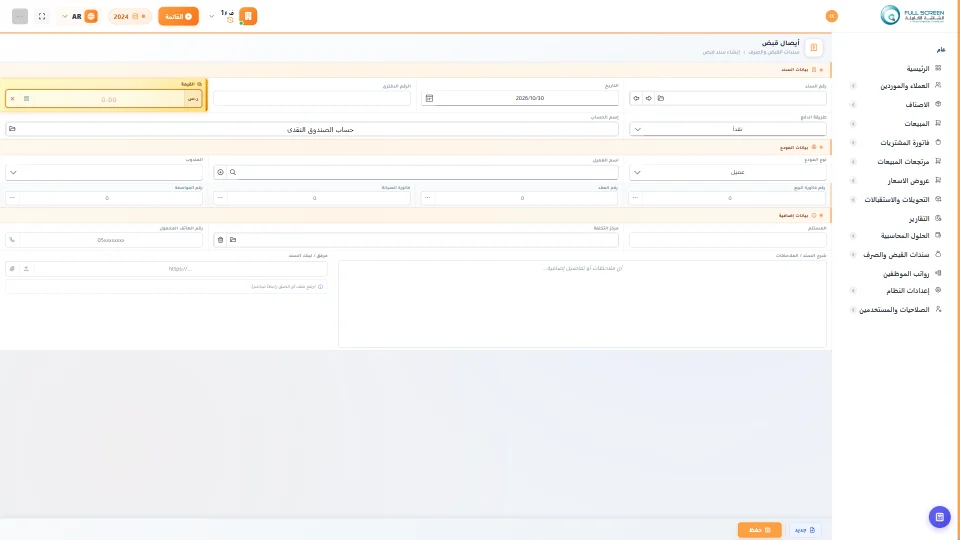This screenshot has width=960, height=540.
Task: Expand إعدادات النظام submenu arrow
Action: click(853, 291)
